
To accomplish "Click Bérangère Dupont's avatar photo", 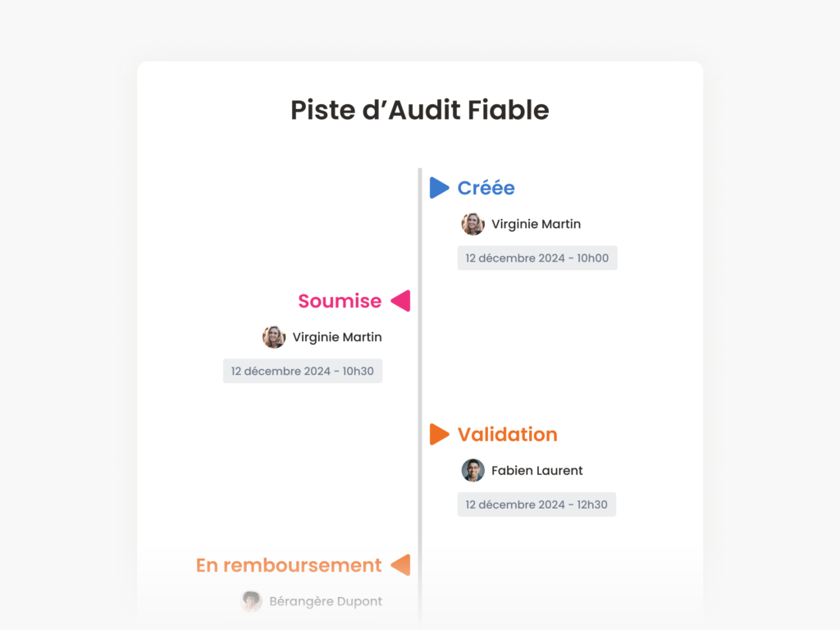I will click(251, 601).
